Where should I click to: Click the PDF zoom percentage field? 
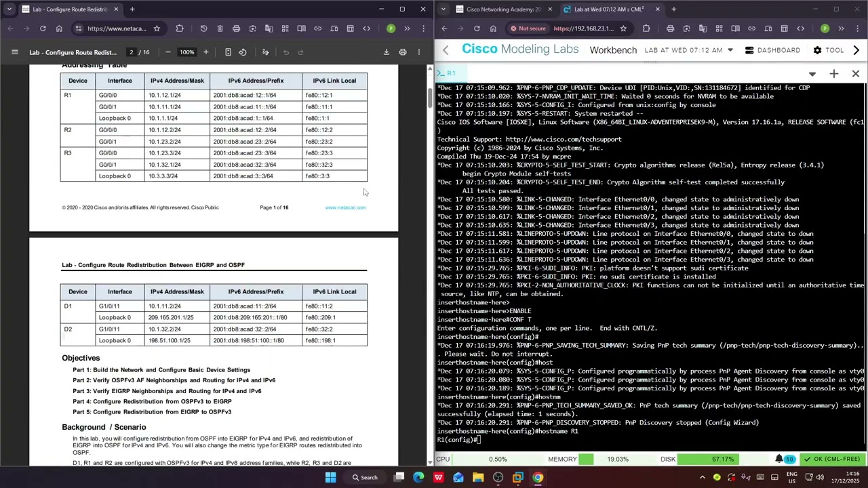[186, 52]
